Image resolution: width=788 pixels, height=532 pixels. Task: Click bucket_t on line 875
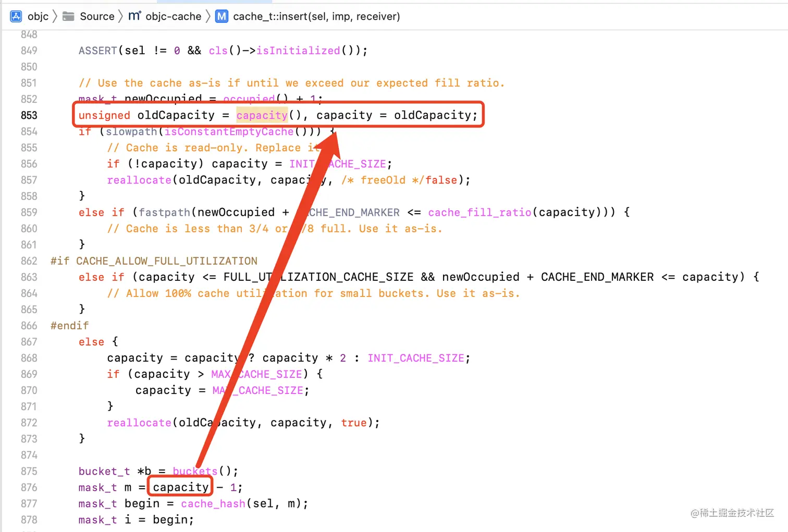104,471
